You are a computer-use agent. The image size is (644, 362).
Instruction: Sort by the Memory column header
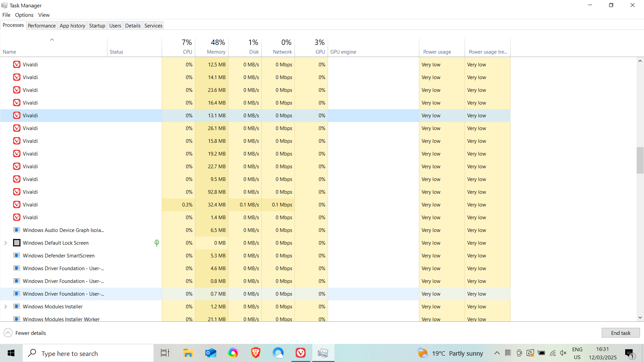(x=212, y=47)
